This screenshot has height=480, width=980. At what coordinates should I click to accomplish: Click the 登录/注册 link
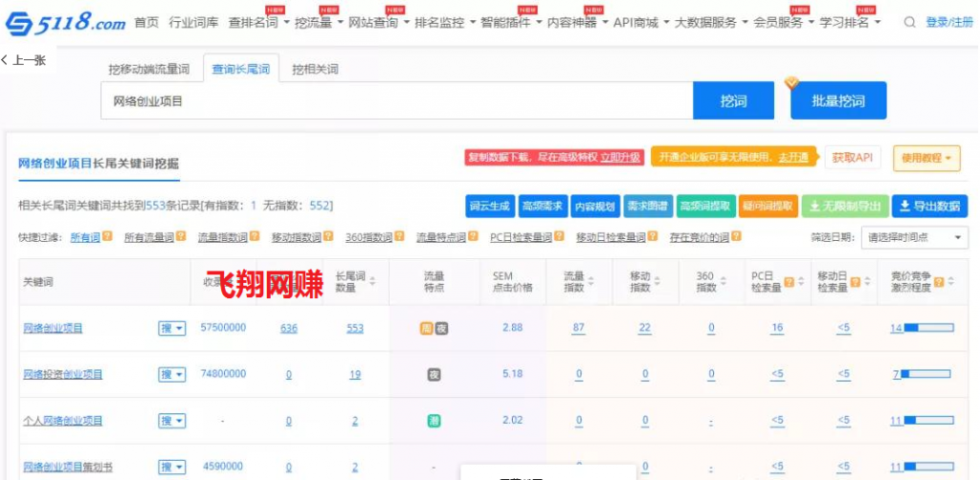coord(949,23)
